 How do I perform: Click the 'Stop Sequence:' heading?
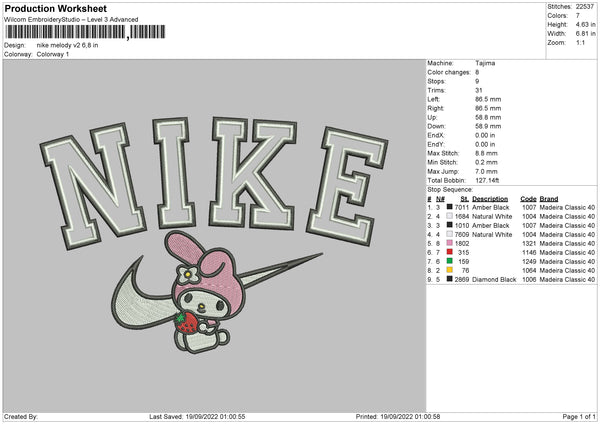click(450, 189)
